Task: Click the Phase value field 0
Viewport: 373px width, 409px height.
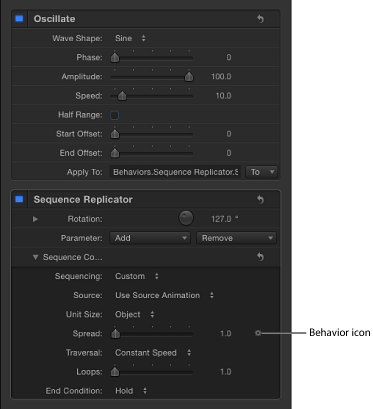Action: tap(229, 57)
